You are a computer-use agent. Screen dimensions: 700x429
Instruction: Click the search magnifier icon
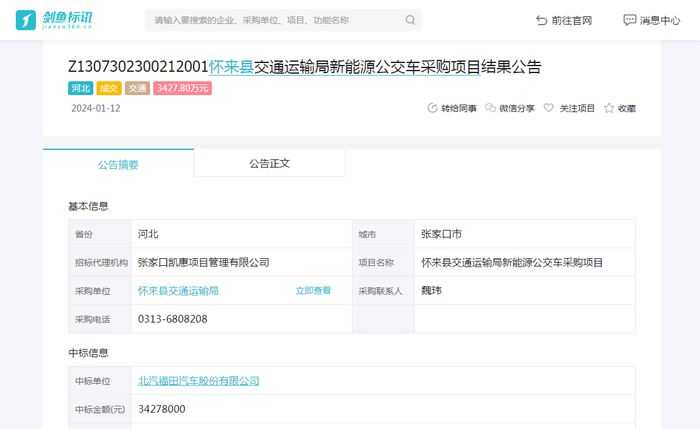(x=410, y=20)
